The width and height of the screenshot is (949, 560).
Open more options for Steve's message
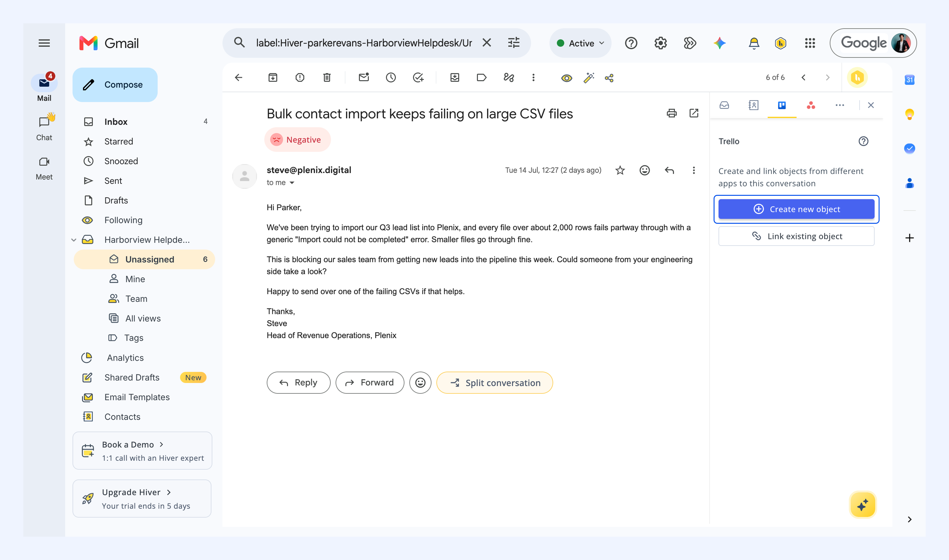(694, 171)
